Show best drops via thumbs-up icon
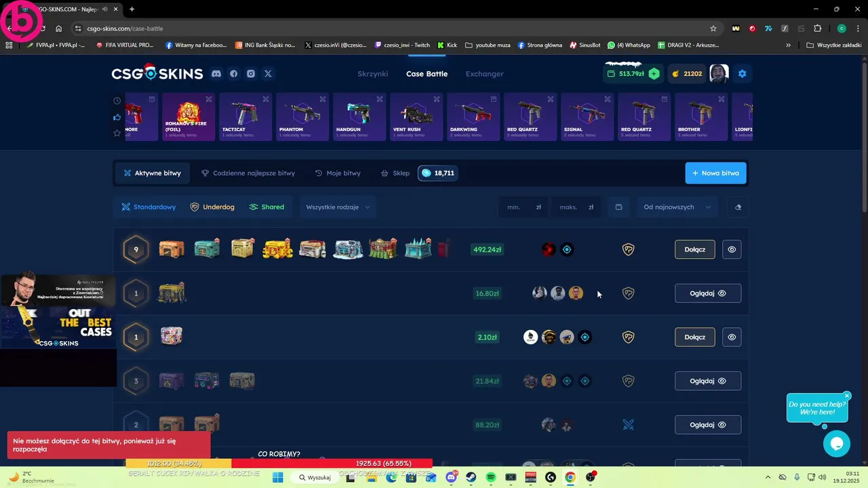Viewport: 868px width, 488px height. pos(117,117)
